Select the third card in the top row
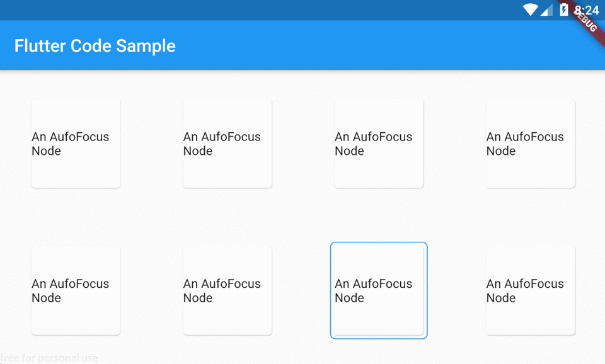This screenshot has height=364, width=605. (379, 144)
